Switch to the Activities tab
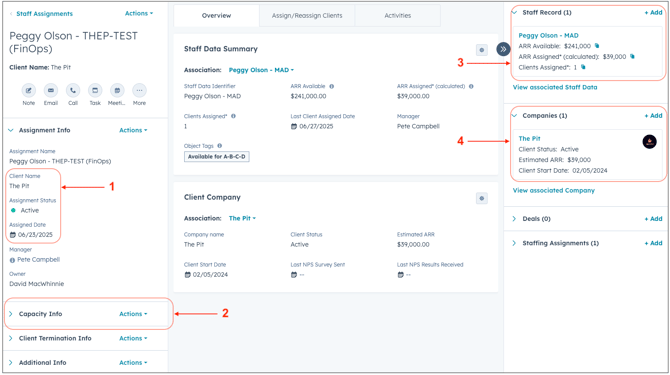 click(x=397, y=15)
